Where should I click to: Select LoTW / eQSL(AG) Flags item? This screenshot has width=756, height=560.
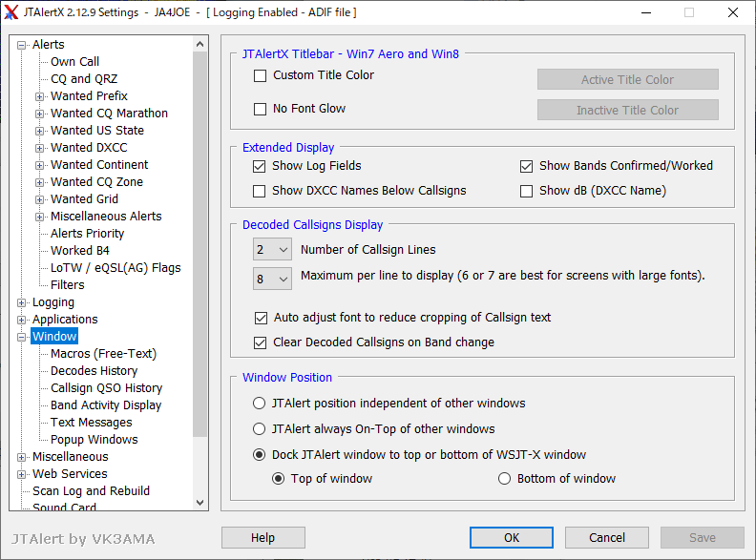coord(115,267)
